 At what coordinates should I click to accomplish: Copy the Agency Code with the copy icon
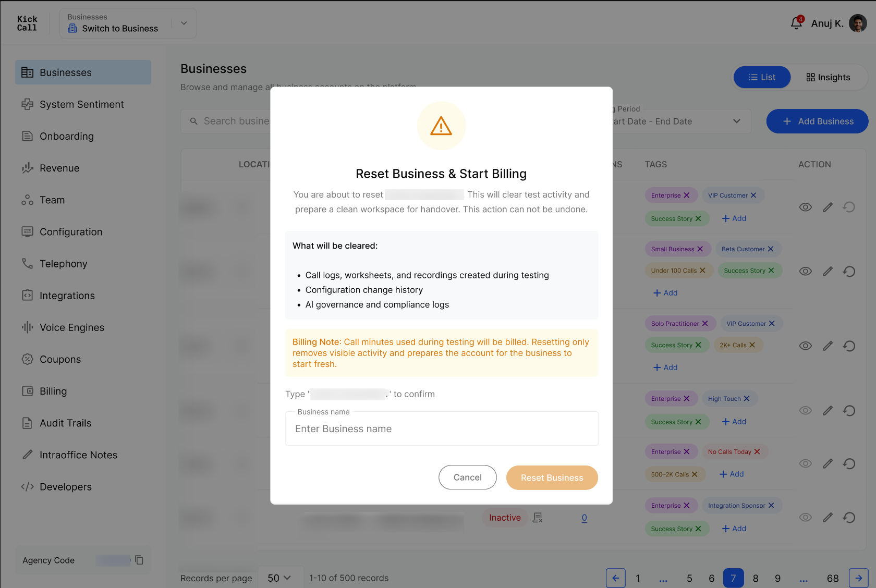[x=139, y=560]
